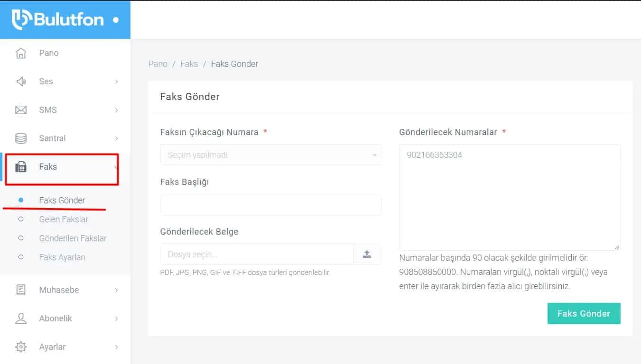Click the Faks Başlığı label
This screenshot has height=364, width=641.
pyautogui.click(x=185, y=182)
